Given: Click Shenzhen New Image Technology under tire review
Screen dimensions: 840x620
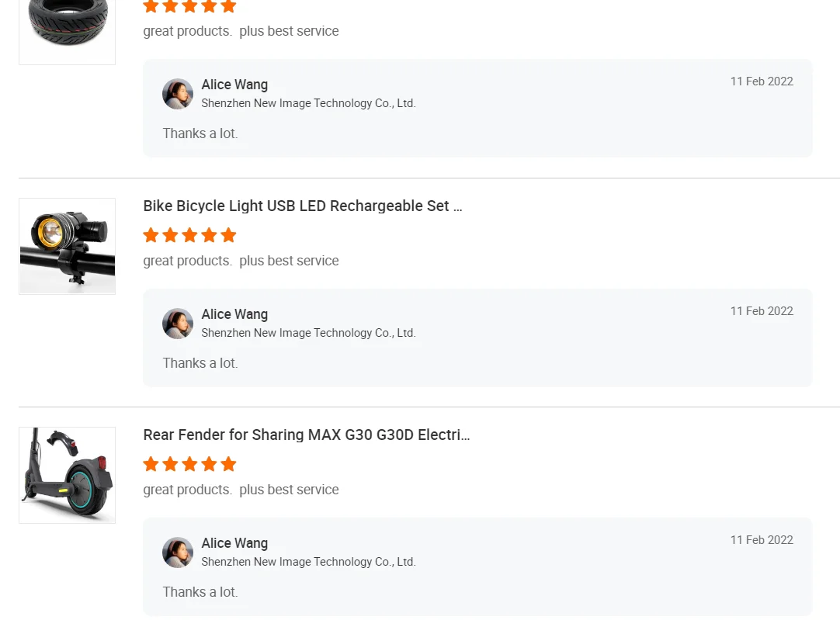Looking at the screenshot, I should [308, 103].
